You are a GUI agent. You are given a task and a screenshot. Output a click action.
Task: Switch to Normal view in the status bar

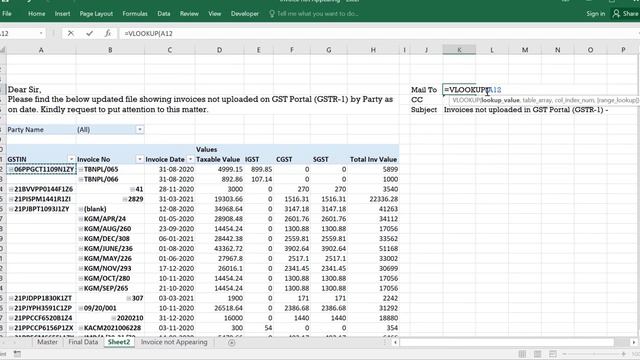tap(522, 354)
